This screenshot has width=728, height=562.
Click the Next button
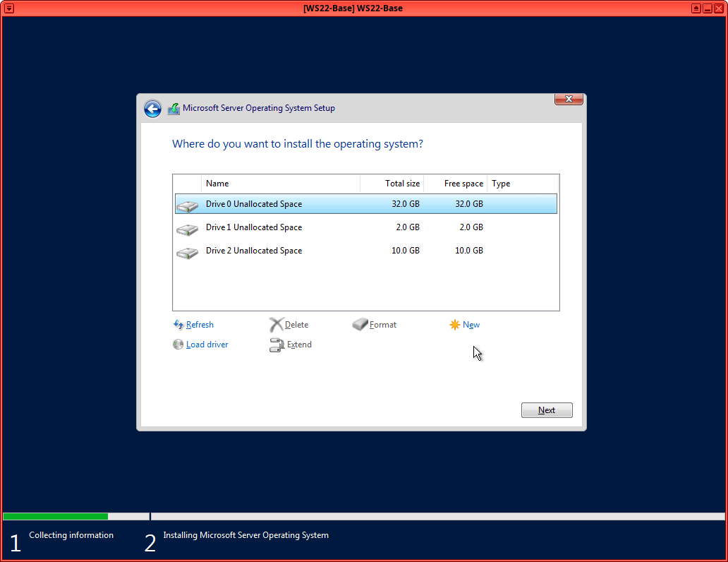tap(547, 410)
